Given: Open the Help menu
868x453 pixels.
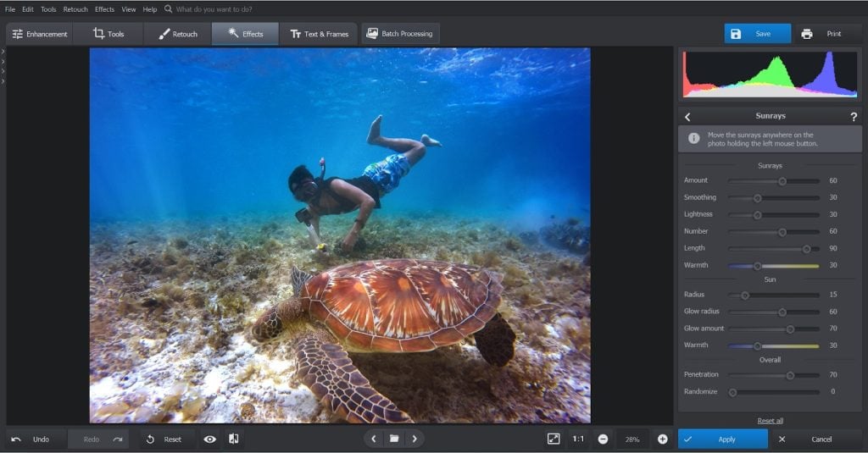Looking at the screenshot, I should click(149, 9).
